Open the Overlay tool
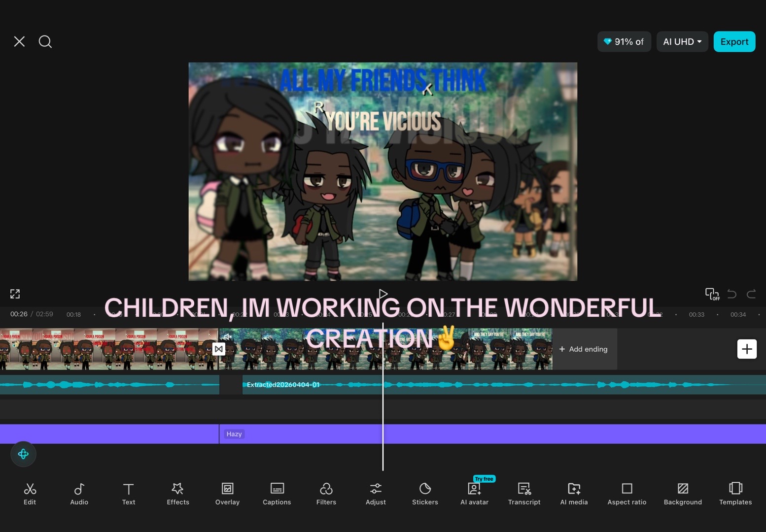 [227, 494]
